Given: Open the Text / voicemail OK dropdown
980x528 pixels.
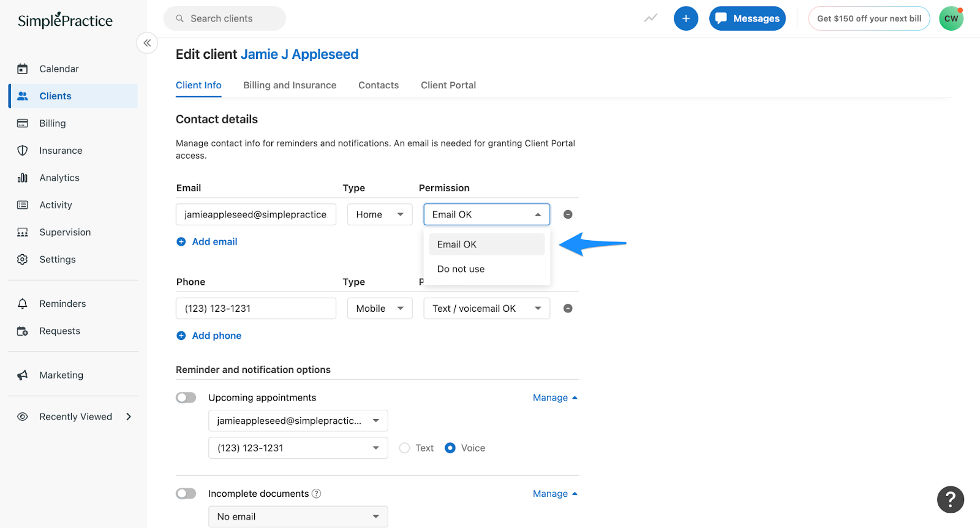Looking at the screenshot, I should tap(487, 309).
